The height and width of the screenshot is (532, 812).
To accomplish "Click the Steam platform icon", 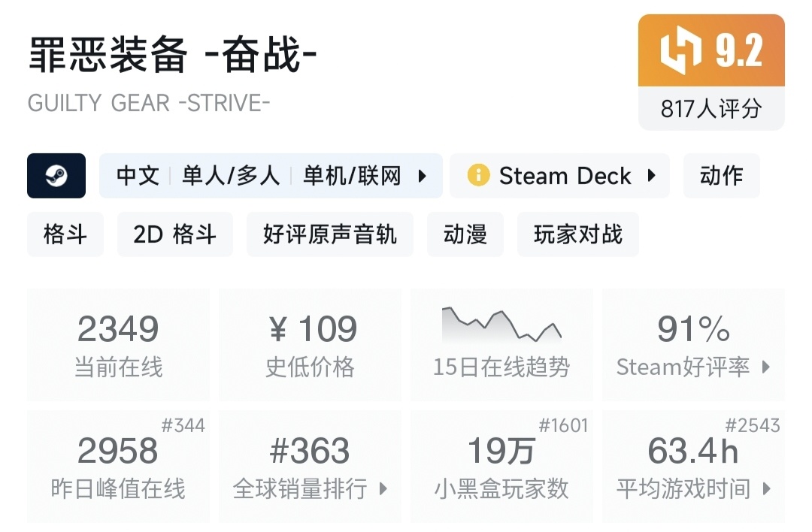I will pos(56,176).
